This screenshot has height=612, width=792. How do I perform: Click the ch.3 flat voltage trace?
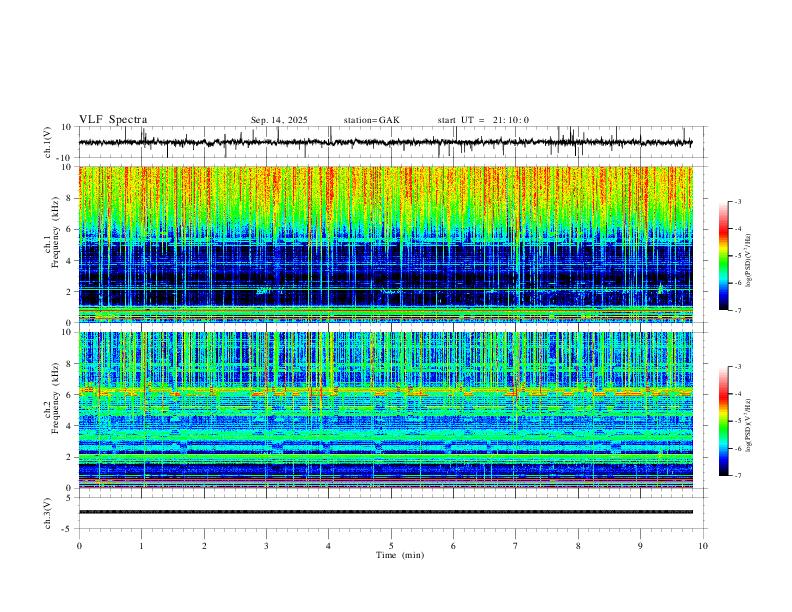(385, 512)
